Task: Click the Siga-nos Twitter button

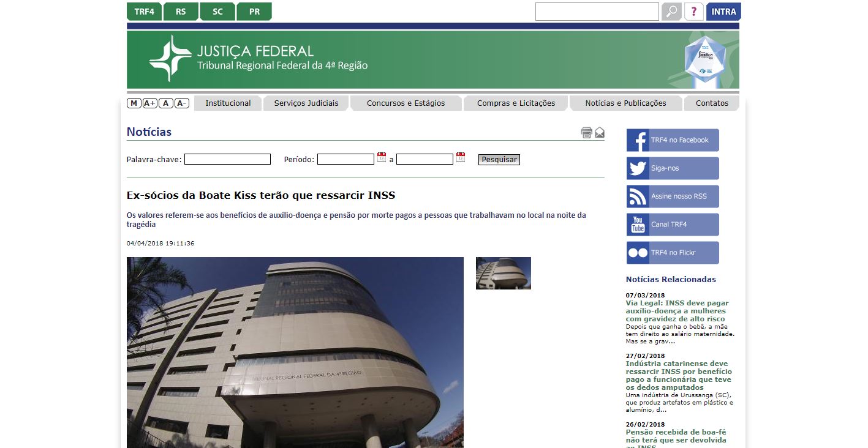Action: pos(673,168)
